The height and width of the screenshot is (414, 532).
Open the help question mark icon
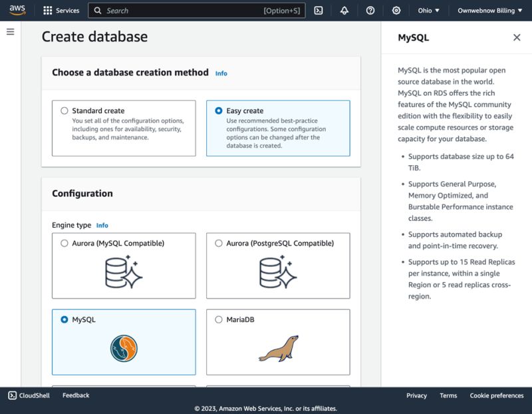click(x=370, y=11)
